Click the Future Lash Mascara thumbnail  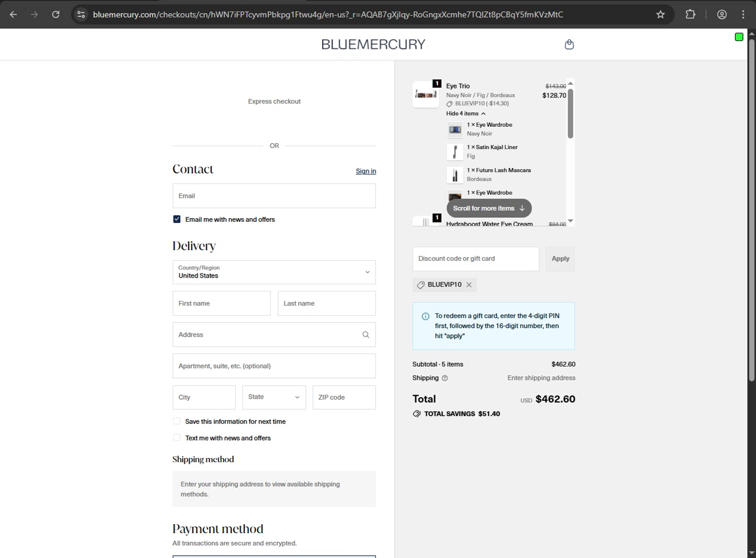(x=455, y=175)
